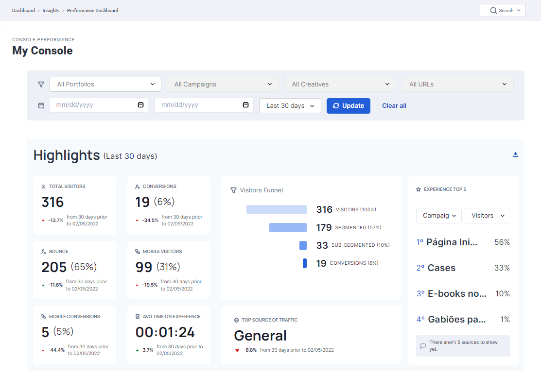Click the General top traffic source

click(x=261, y=336)
